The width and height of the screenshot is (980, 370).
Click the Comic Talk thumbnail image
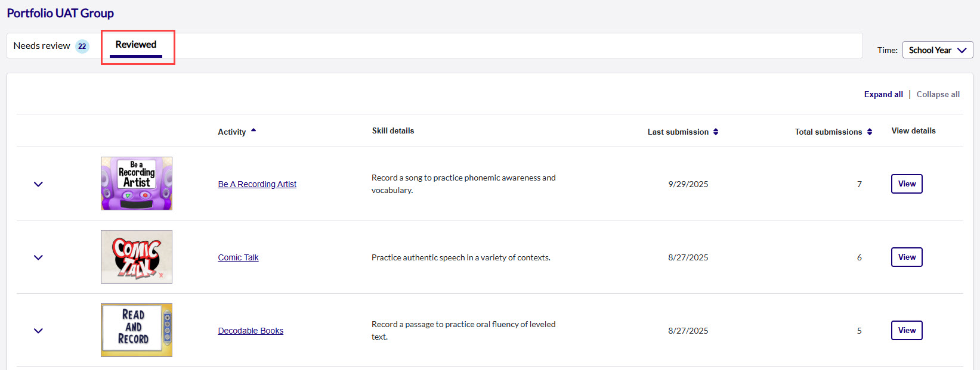coord(137,257)
